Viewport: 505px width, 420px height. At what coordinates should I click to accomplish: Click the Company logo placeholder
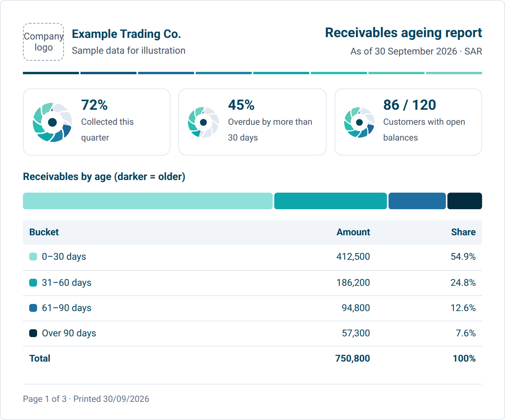(43, 42)
